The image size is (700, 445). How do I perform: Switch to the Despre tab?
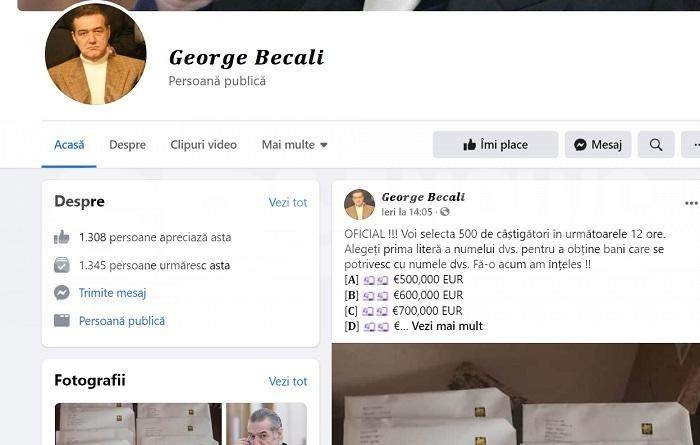127,145
